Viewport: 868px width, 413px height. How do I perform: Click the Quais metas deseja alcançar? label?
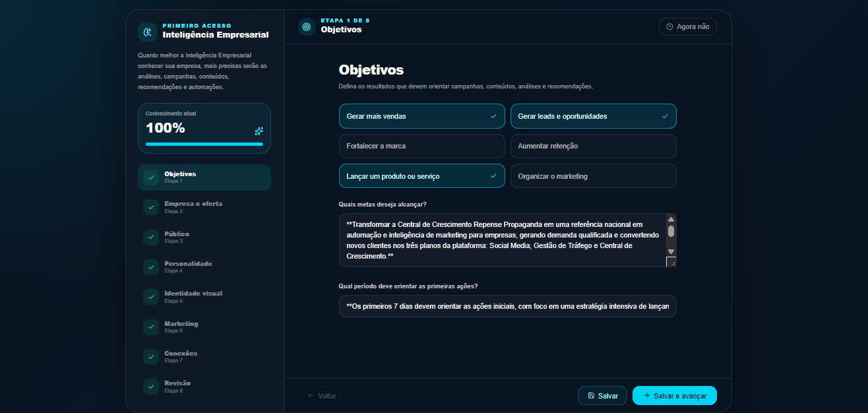click(383, 205)
